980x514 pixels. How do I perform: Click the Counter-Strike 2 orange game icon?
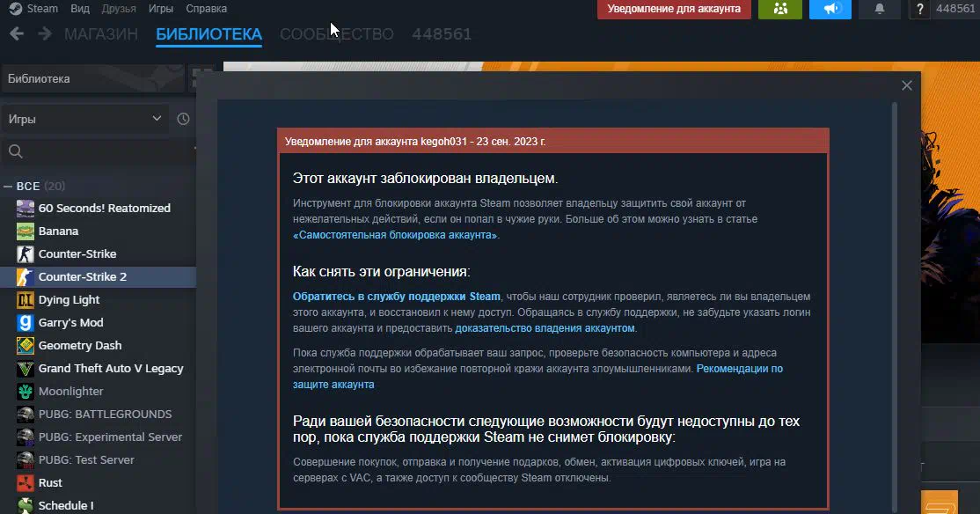pyautogui.click(x=25, y=277)
